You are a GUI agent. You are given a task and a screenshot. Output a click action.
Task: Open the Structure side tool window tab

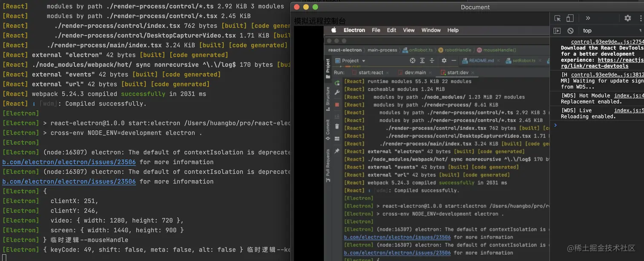point(328,98)
